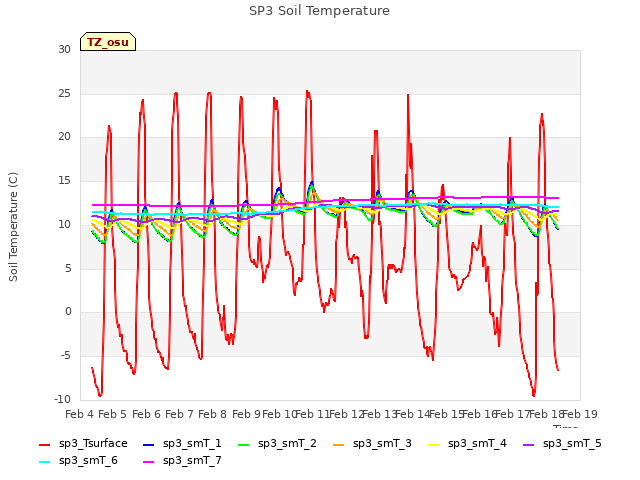Click the chart title SP3 Soil Temperature
The height and width of the screenshot is (480, 640).
[x=319, y=11]
